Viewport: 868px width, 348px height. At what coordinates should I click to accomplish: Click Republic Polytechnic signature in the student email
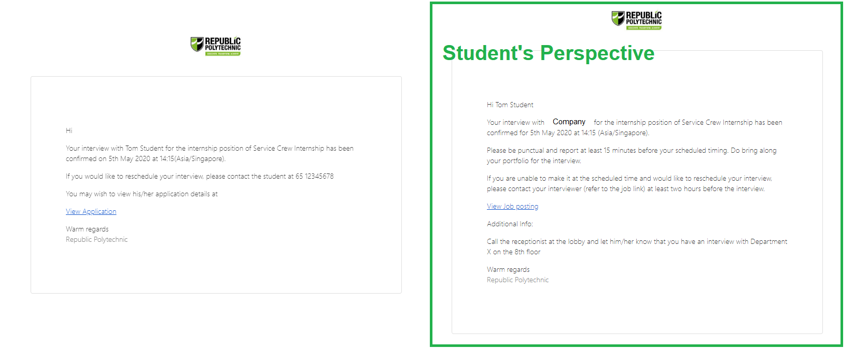[x=517, y=280]
